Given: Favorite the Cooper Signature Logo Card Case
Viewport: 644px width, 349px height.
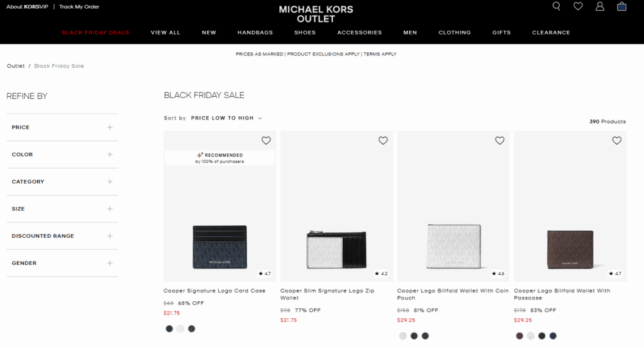Looking at the screenshot, I should tap(266, 141).
